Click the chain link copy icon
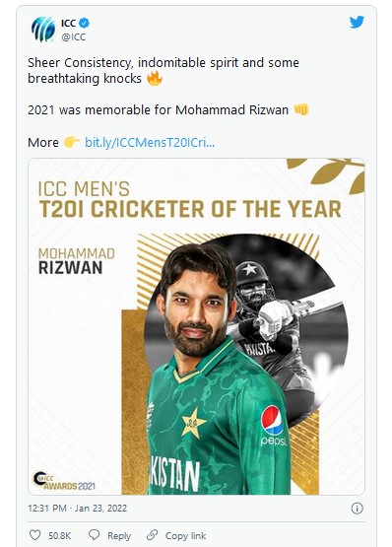Viewport: 392px width, 547px height. click(x=152, y=535)
